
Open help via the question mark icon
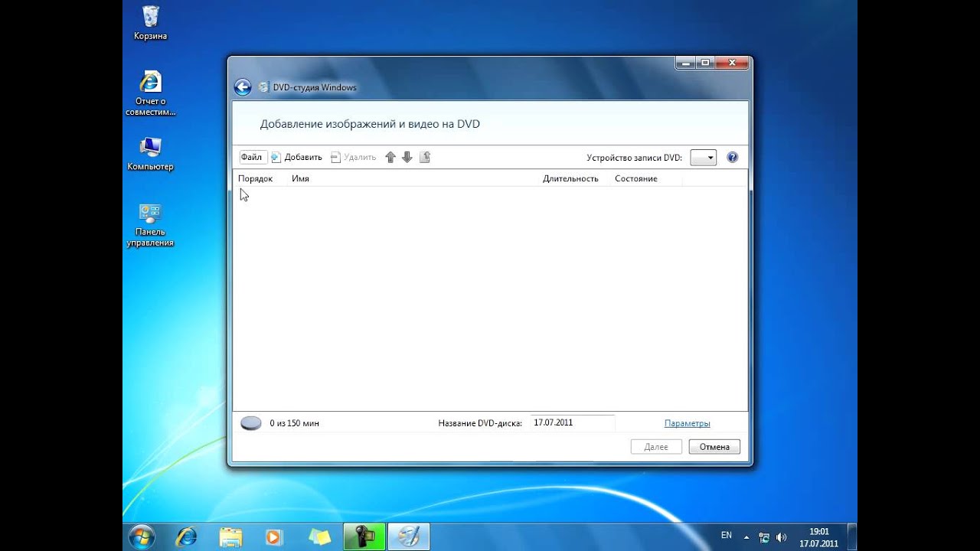pos(732,157)
